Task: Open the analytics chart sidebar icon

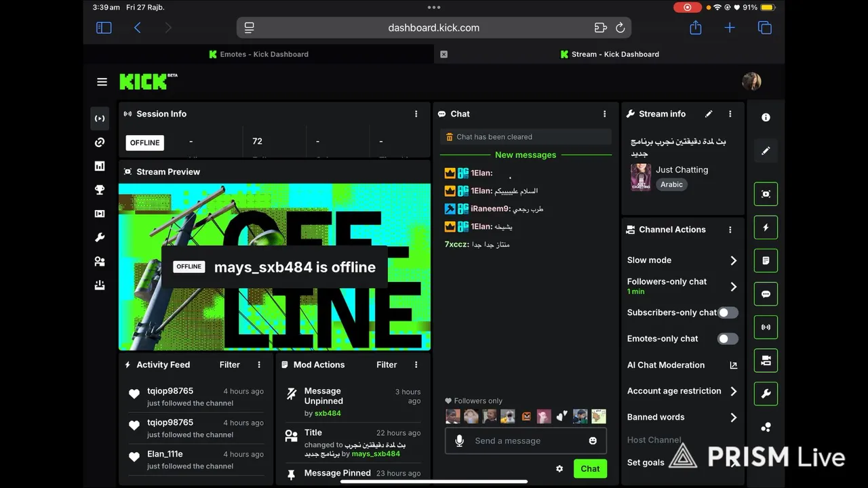Action: point(100,166)
